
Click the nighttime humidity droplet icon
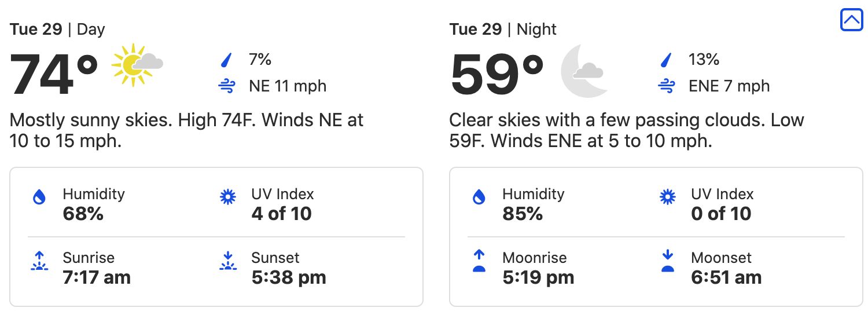click(479, 197)
